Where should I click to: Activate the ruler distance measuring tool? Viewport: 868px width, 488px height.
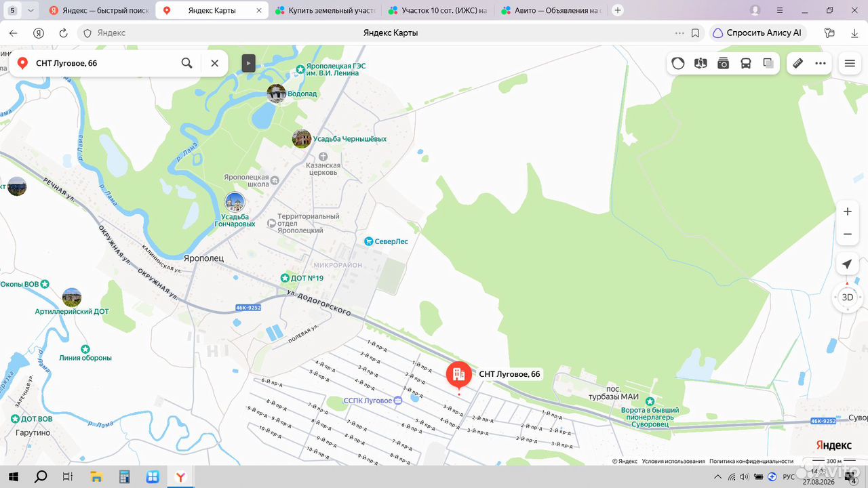click(x=798, y=63)
